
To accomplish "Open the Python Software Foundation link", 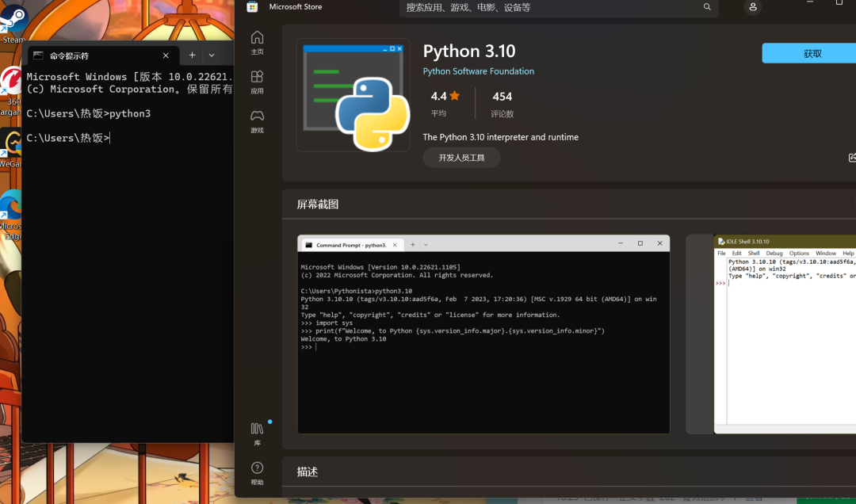I will coord(478,71).
